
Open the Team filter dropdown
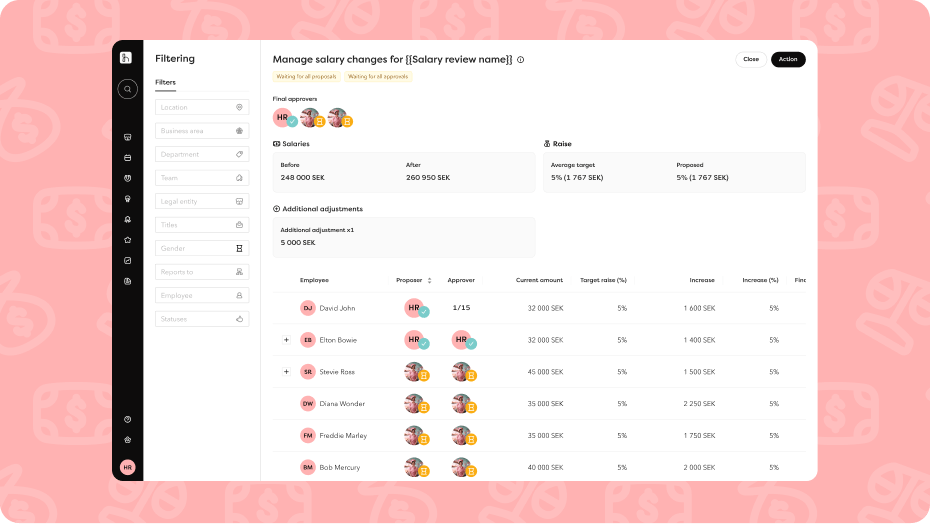pyautogui.click(x=202, y=178)
